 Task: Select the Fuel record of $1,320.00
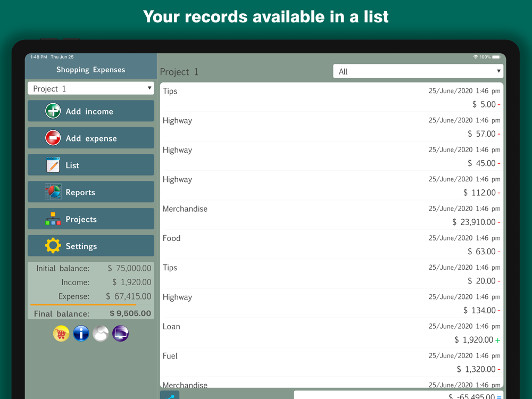tap(331, 362)
